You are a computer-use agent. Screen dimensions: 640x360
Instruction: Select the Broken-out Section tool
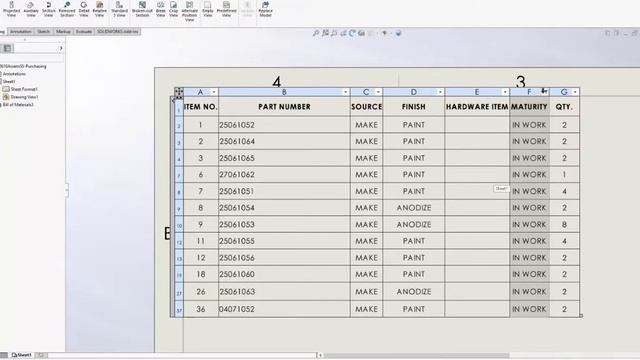coord(142,9)
